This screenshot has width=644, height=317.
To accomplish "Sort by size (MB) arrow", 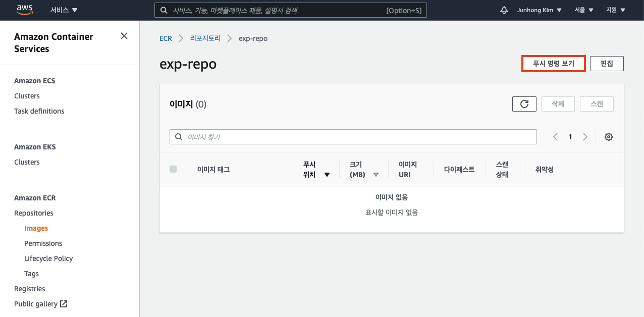I will 376,175.
